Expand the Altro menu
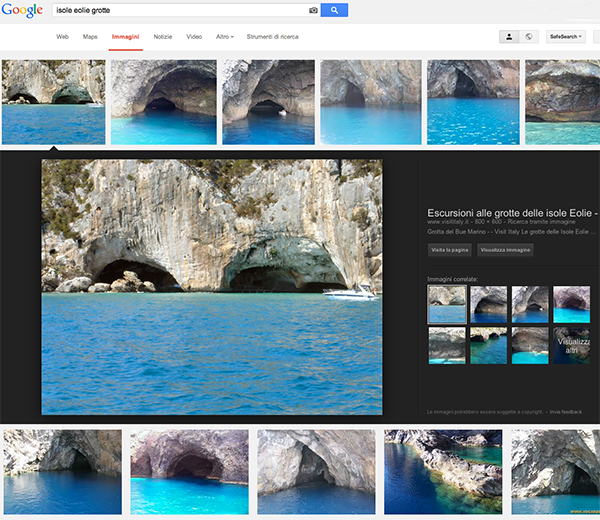This screenshot has width=600, height=520. coord(225,37)
